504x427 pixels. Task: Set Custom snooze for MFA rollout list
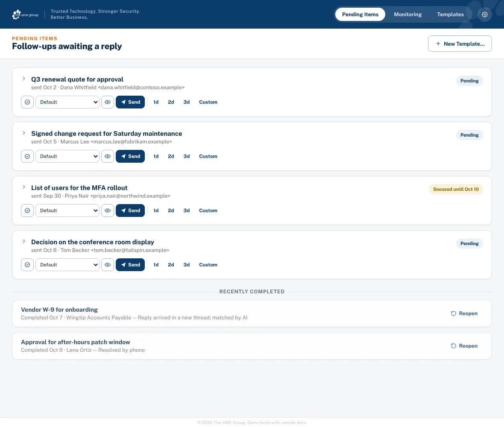click(208, 211)
